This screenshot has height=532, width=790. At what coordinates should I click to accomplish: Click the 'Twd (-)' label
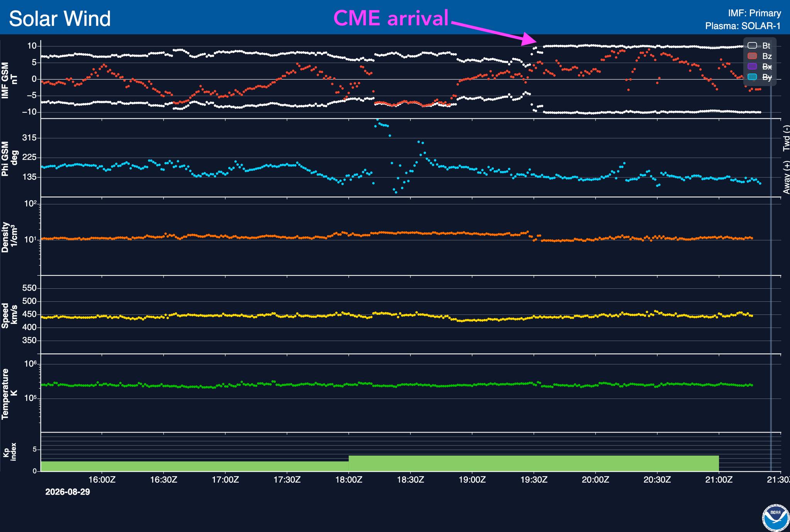[786, 138]
